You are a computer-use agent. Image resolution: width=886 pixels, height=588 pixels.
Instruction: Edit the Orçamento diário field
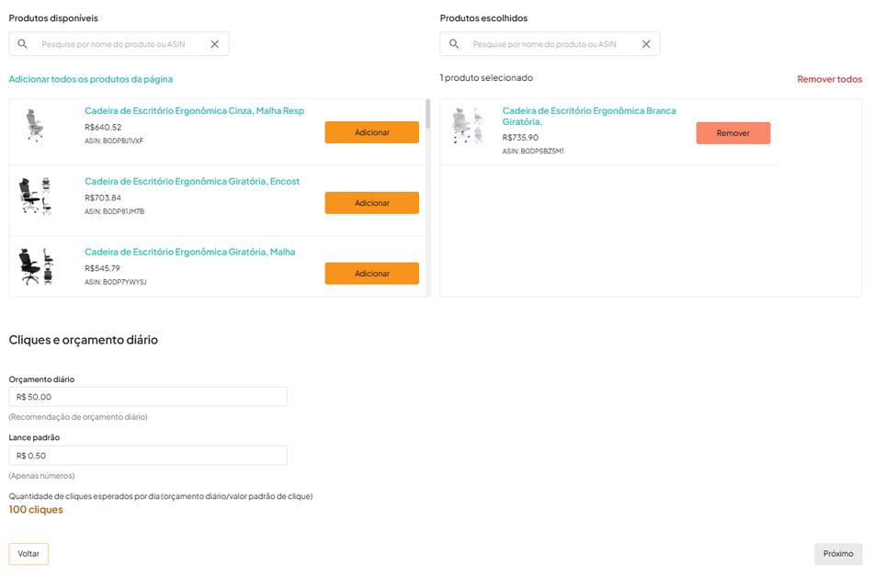148,397
